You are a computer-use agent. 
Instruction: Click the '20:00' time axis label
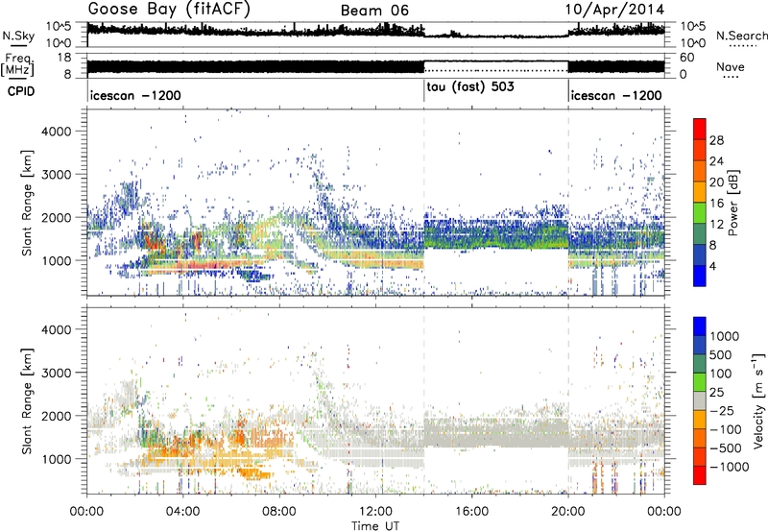(x=567, y=512)
